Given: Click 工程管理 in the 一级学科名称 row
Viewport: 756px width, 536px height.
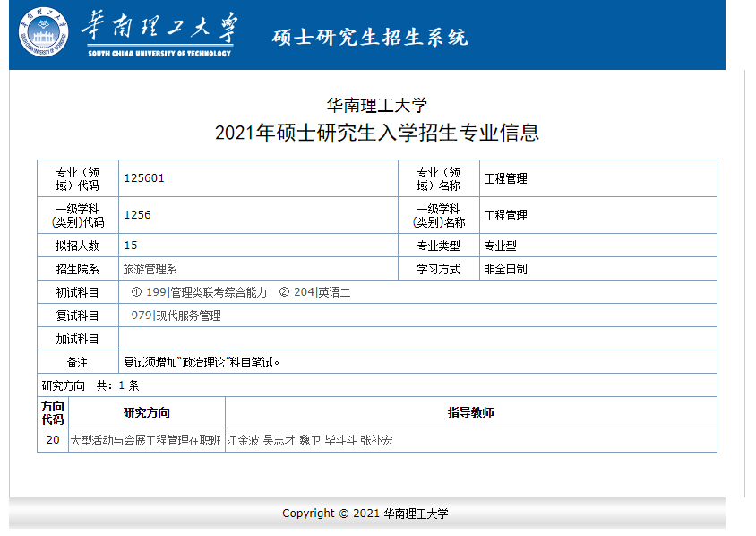Looking at the screenshot, I should 506,215.
